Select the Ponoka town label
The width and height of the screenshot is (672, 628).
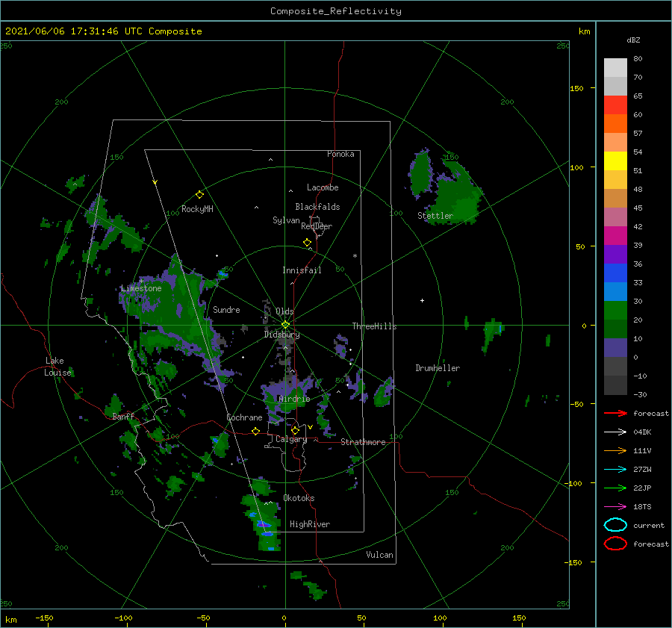340,154
